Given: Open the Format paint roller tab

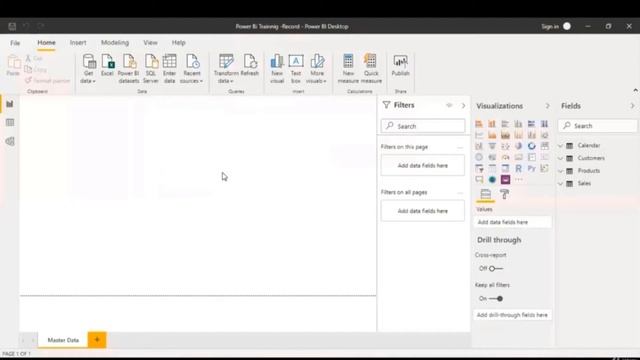Looking at the screenshot, I should click(x=504, y=194).
